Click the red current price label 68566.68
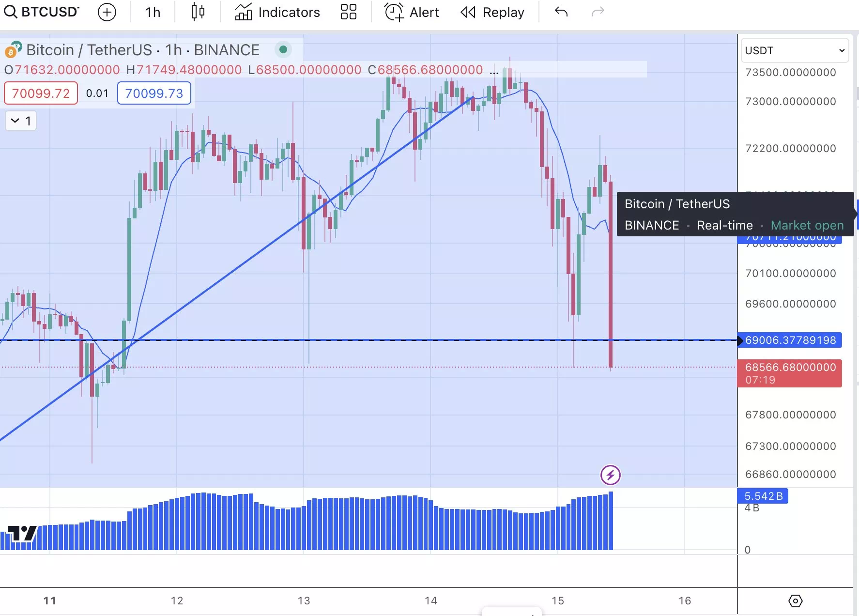This screenshot has height=616, width=859. [x=790, y=373]
